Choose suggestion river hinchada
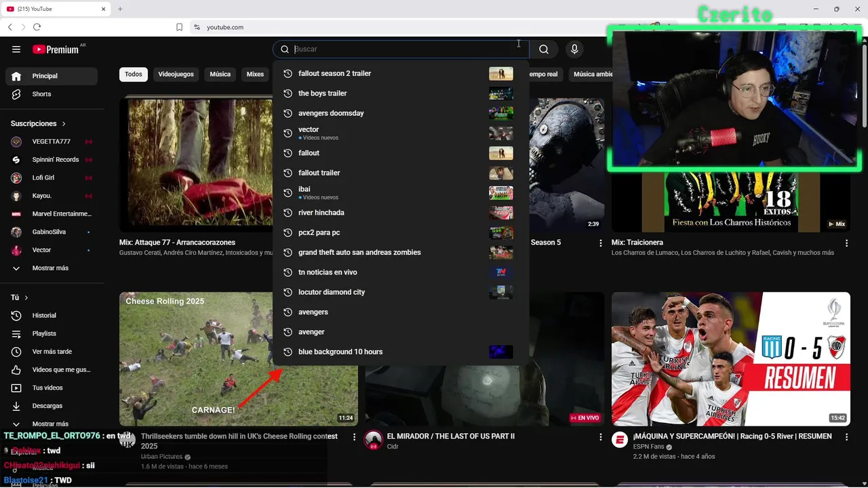 coord(401,213)
